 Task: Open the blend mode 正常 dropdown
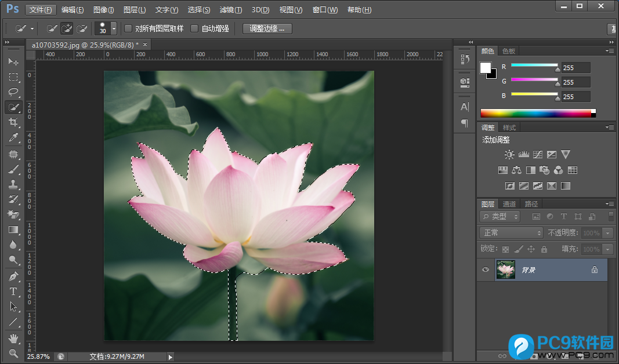click(x=511, y=233)
